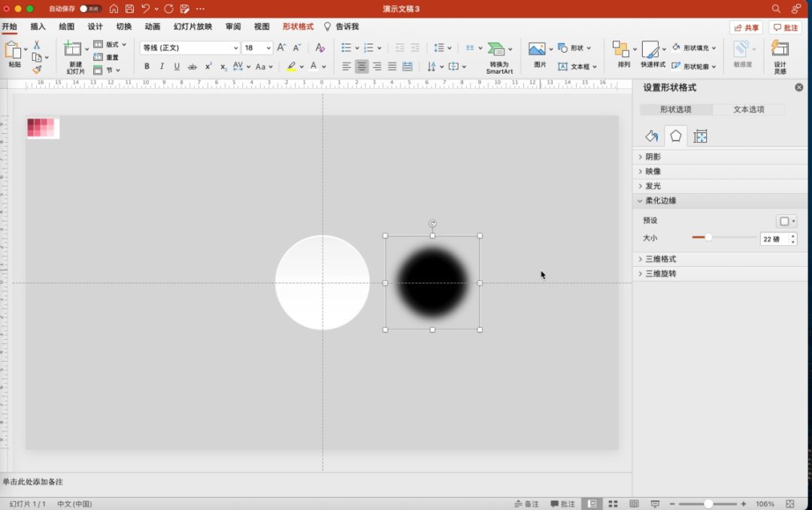Decrease font size with the small A icon
Image resolution: width=812 pixels, height=510 pixels.
tap(297, 47)
